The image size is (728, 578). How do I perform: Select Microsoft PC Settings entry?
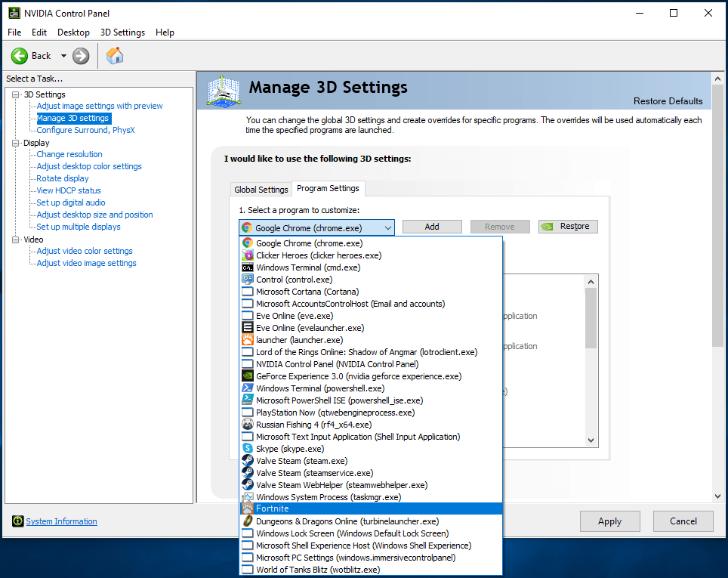point(371,557)
